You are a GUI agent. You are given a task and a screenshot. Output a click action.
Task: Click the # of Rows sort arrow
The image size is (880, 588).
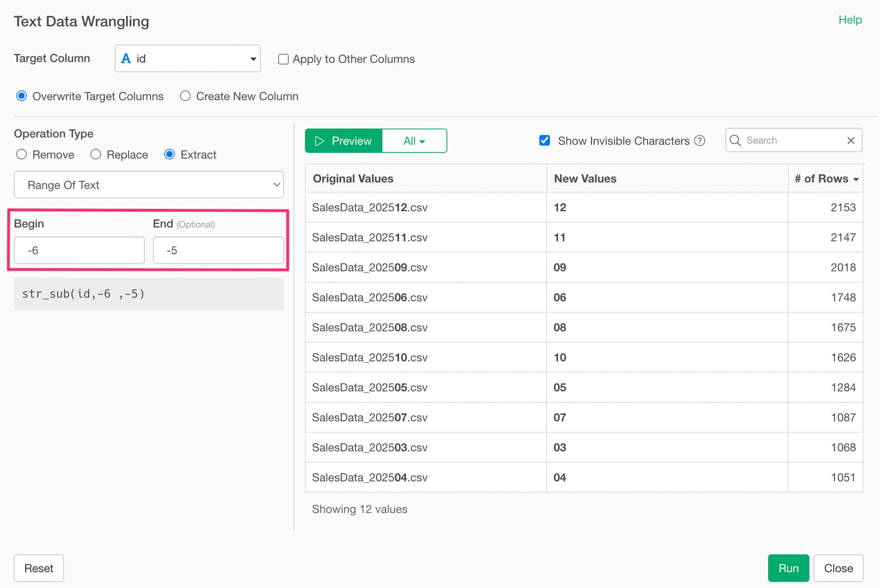[856, 179]
